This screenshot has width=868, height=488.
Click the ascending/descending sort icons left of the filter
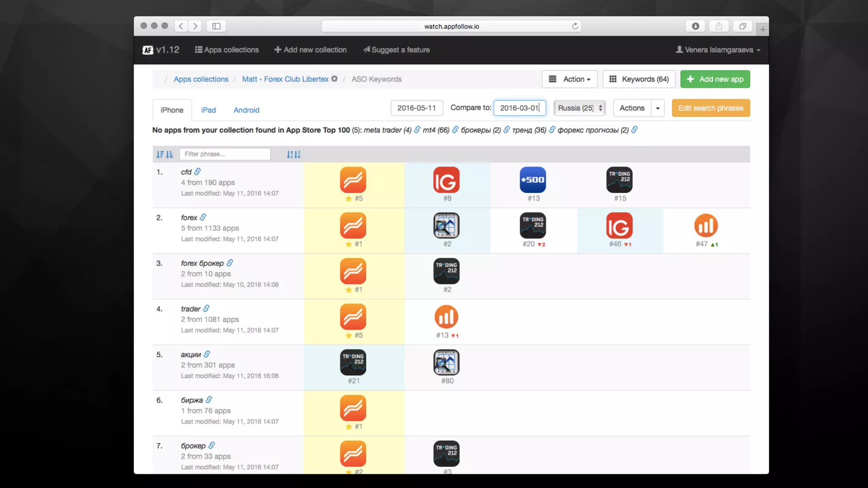click(164, 154)
